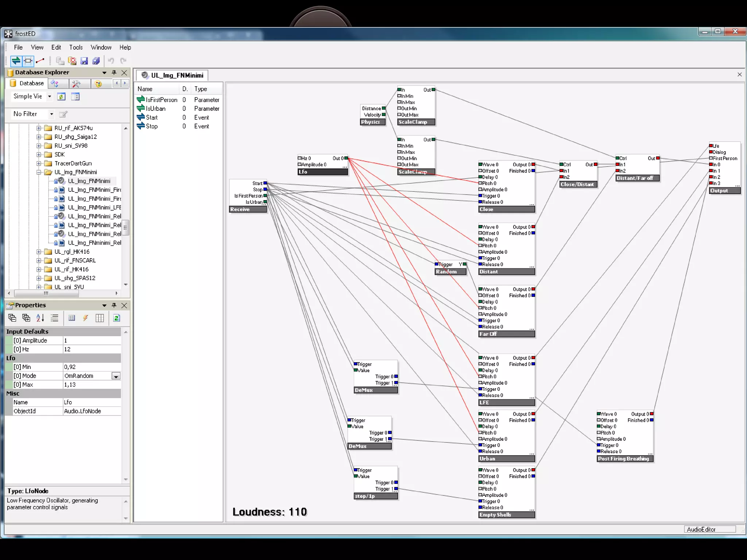The height and width of the screenshot is (560, 747).
Task: Toggle the green arrows toolbar button
Action: pos(16,61)
